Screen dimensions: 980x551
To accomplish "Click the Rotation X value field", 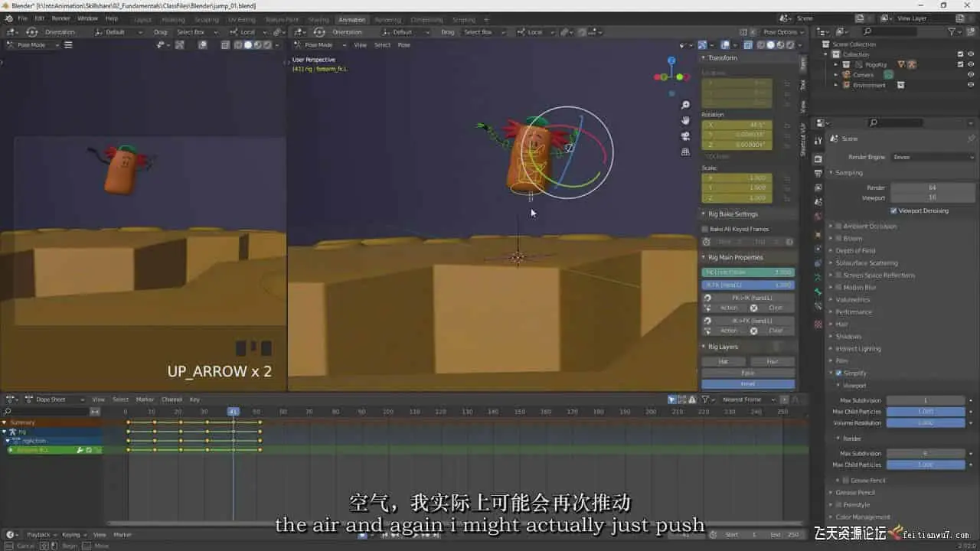I will [737, 125].
